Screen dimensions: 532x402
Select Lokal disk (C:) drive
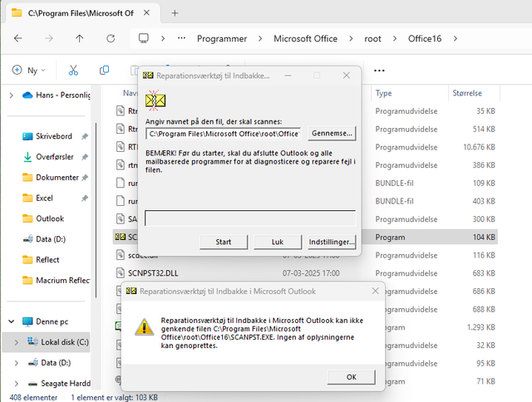(58, 342)
